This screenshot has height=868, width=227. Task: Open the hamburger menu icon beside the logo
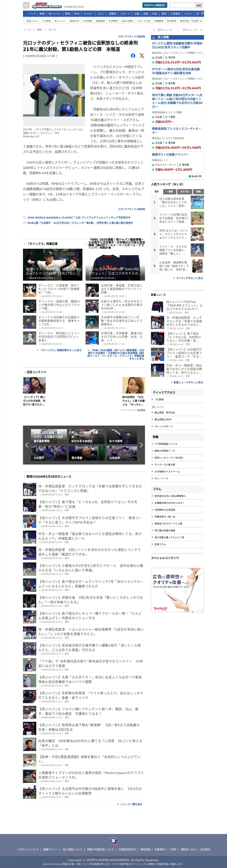26,5
